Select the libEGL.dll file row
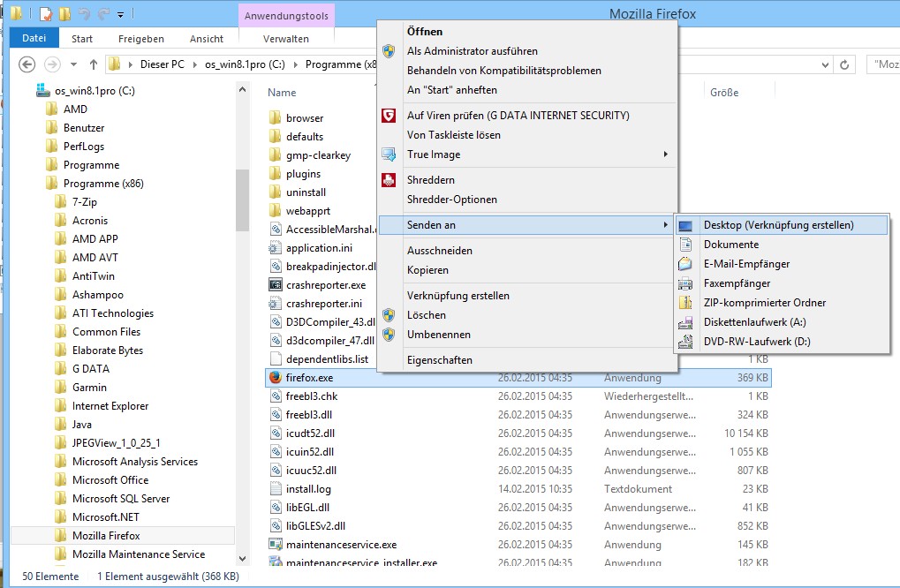The image size is (900, 588). [x=518, y=507]
